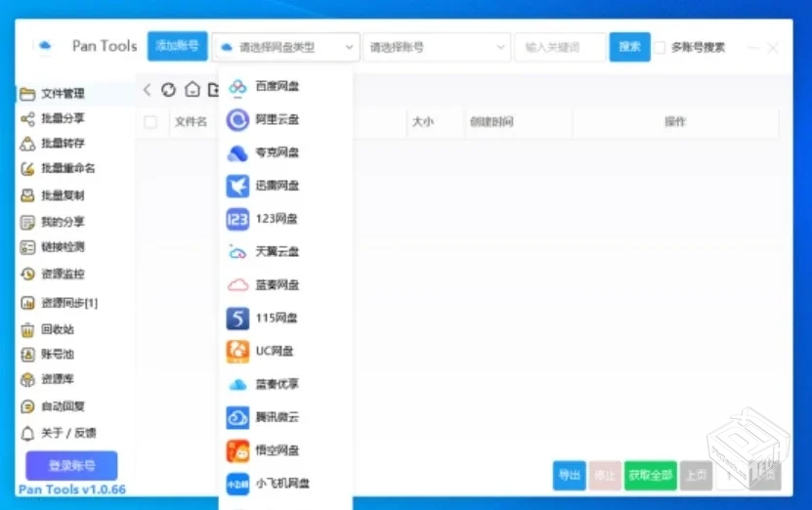
Task: Choose 悟空网盘 from the dropdown list
Action: pyautogui.click(x=286, y=450)
